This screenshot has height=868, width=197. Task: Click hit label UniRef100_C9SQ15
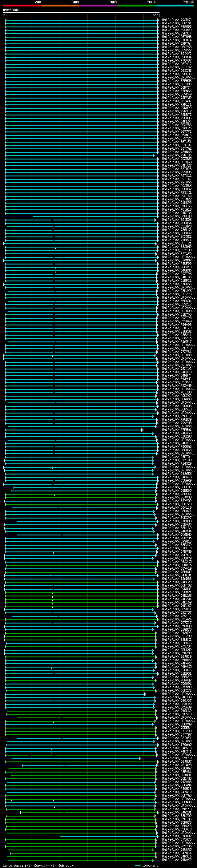click(x=177, y=541)
